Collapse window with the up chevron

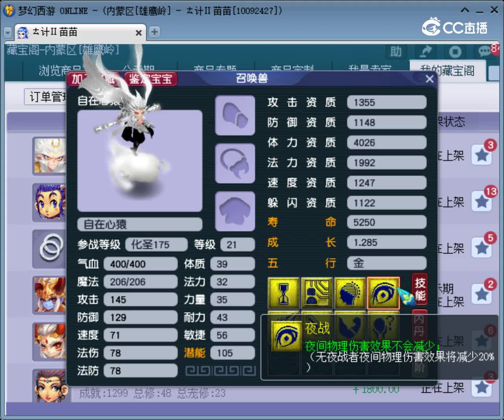465,10
